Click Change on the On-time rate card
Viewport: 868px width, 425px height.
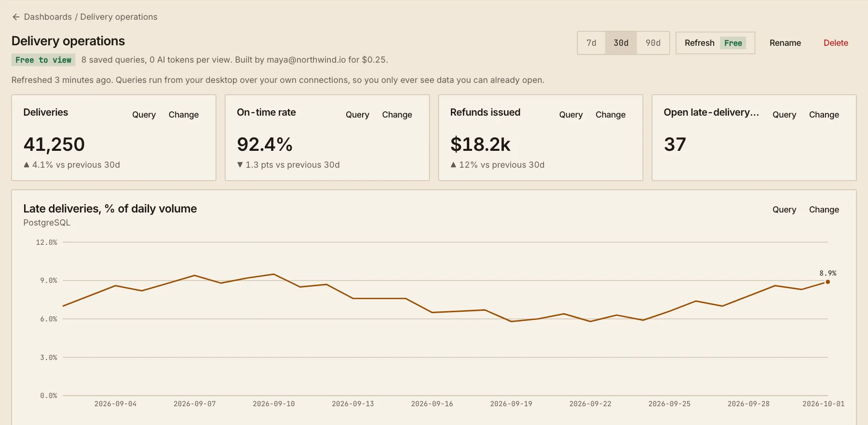pyautogui.click(x=397, y=115)
